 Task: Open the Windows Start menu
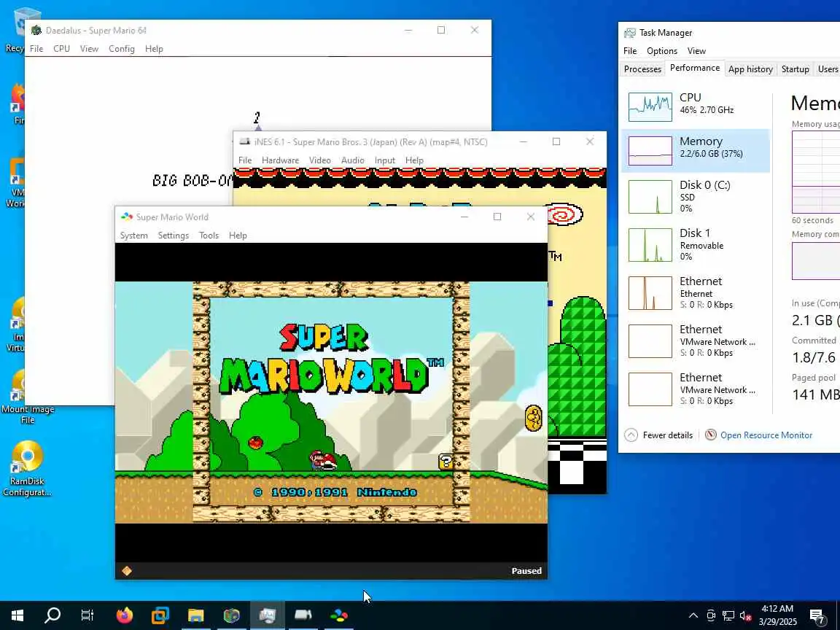point(17,615)
